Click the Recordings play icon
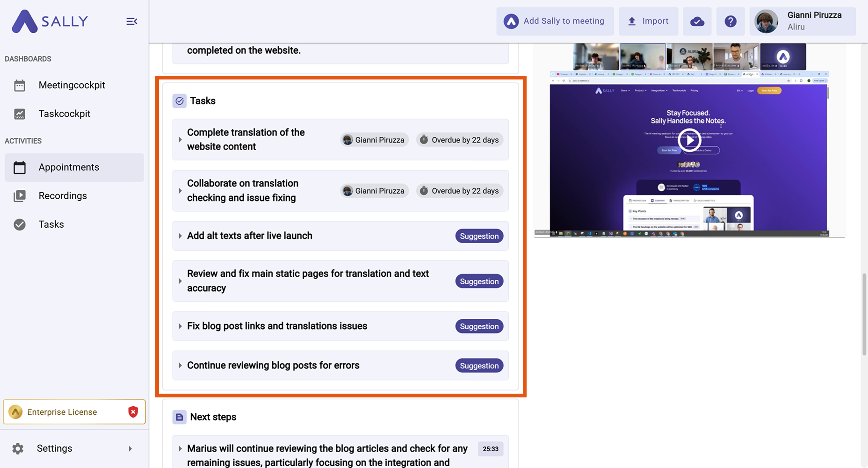Image resolution: width=868 pixels, height=468 pixels. click(20, 196)
